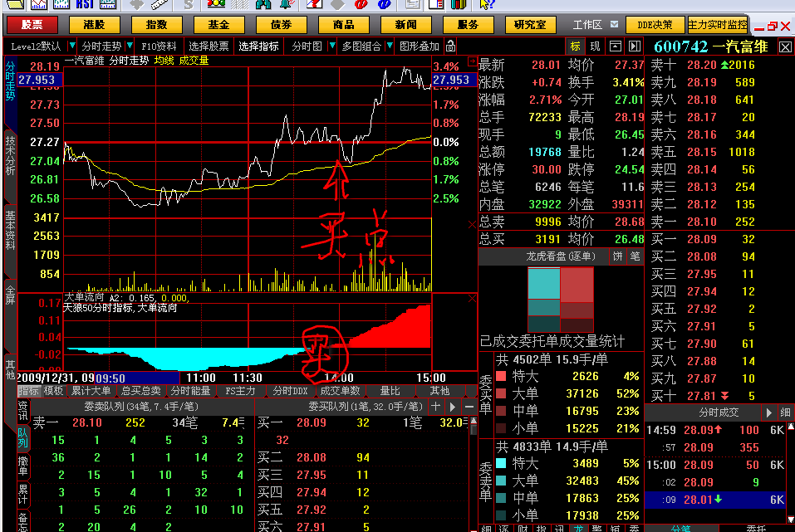Viewport: 795px width, 532px height.
Task: Toggle the 标 mode button
Action: click(x=576, y=46)
